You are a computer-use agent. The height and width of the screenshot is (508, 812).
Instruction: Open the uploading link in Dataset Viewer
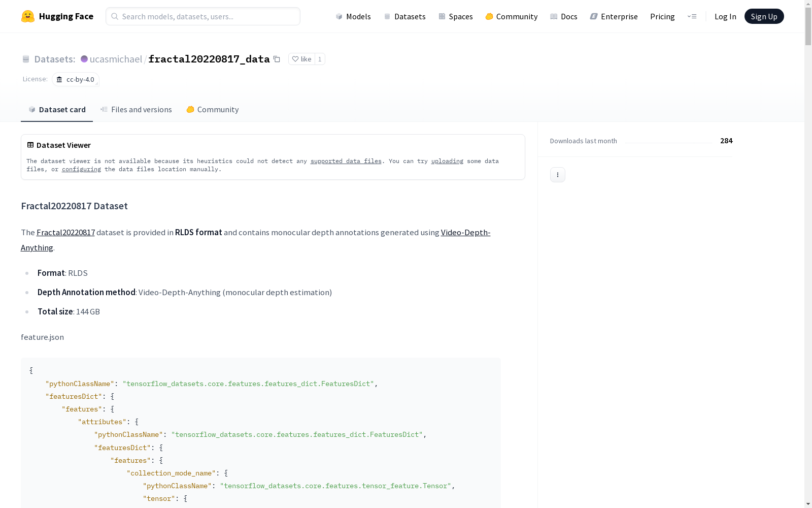point(447,161)
